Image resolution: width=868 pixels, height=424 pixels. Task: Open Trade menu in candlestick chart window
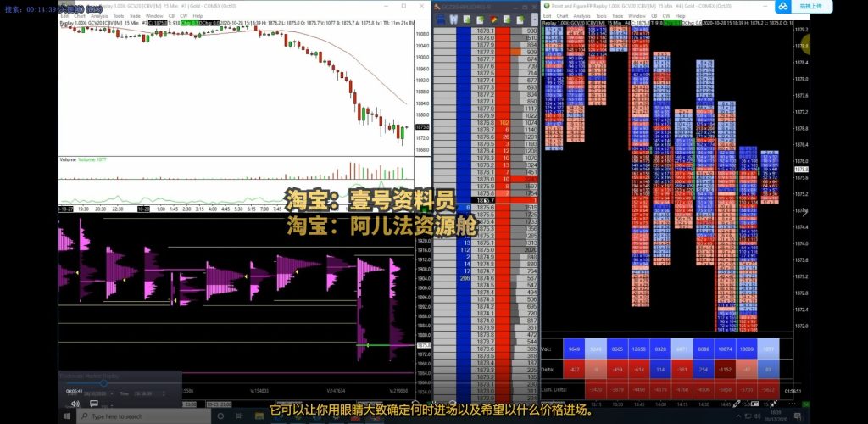coord(135,16)
